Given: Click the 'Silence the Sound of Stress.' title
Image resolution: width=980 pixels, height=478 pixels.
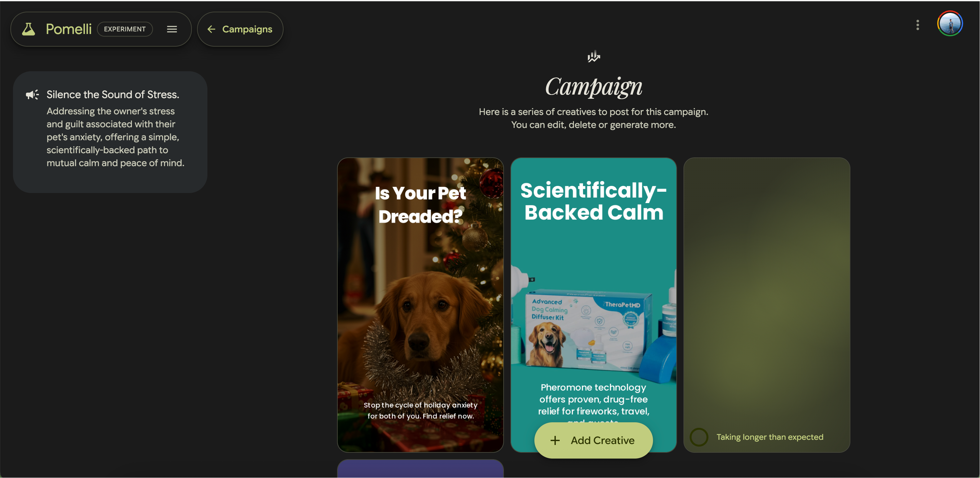Looking at the screenshot, I should coord(112,95).
